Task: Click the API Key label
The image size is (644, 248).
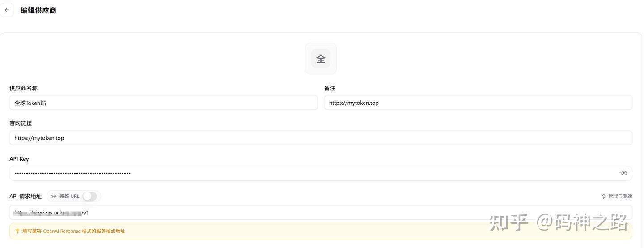Action: pos(19,159)
